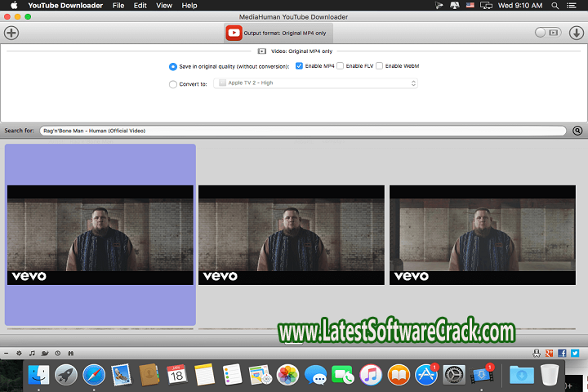The image size is (588, 392).
Task: Click the add URL plus button
Action: pyautogui.click(x=11, y=33)
